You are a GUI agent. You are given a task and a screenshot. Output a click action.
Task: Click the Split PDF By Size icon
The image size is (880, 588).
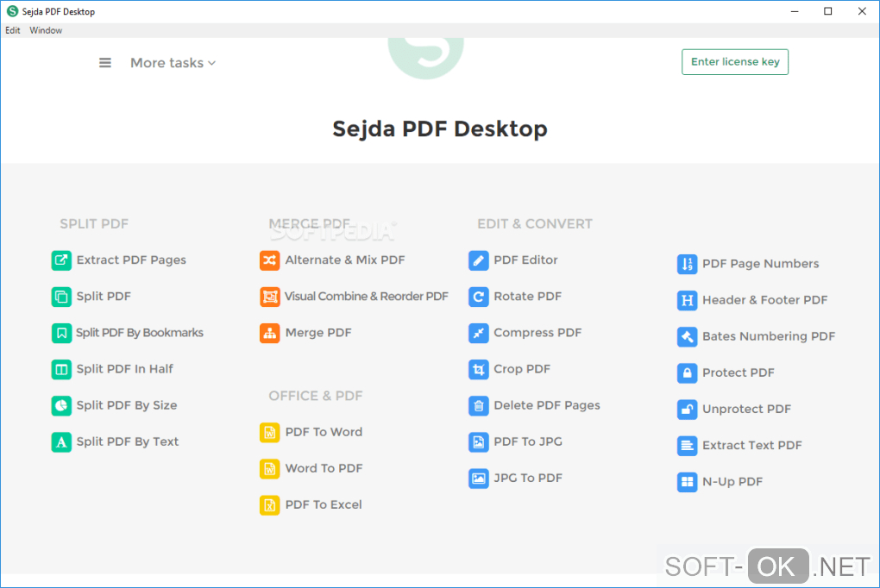coord(61,405)
